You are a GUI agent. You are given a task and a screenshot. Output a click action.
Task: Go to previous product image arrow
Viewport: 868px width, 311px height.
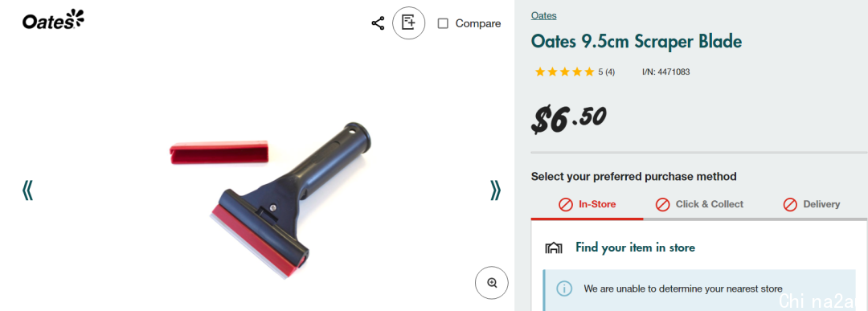[x=27, y=190]
